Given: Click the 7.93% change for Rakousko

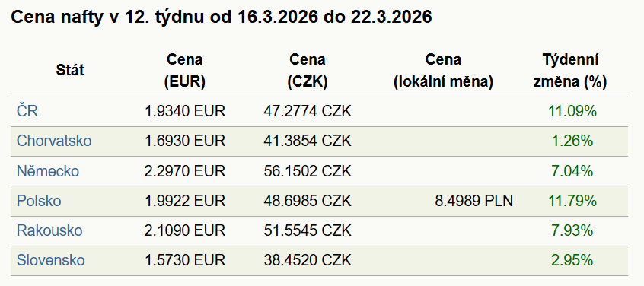Looking at the screenshot, I should [572, 230].
